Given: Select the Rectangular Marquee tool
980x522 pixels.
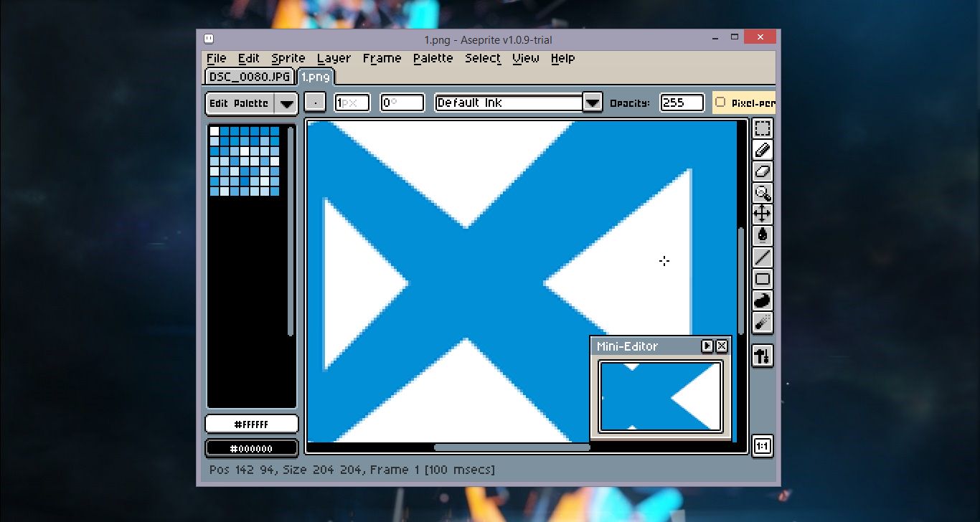Looking at the screenshot, I should pos(762,128).
